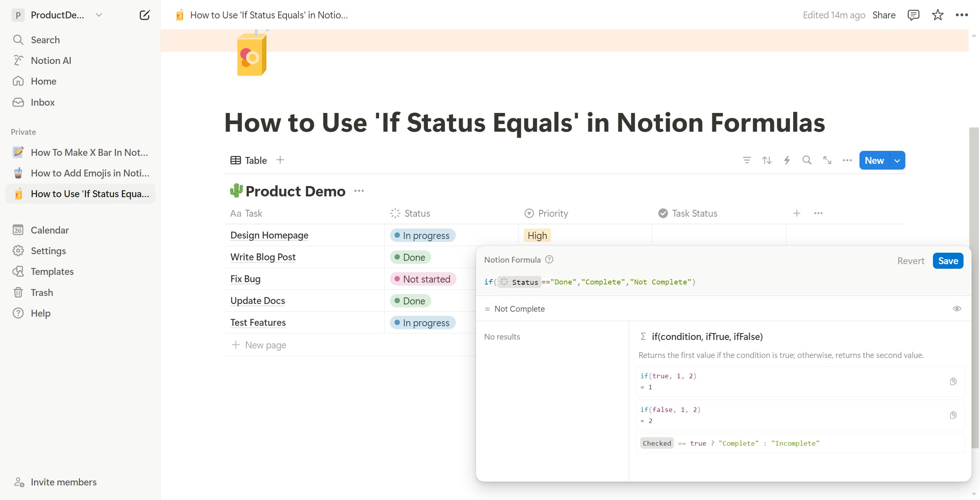
Task: Open Product Demo options menu
Action: coord(359,191)
